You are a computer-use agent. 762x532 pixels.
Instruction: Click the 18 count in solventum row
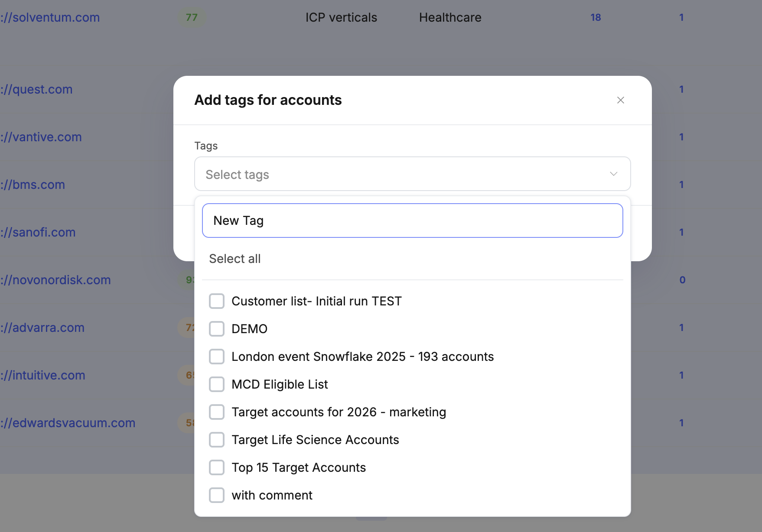pos(596,17)
